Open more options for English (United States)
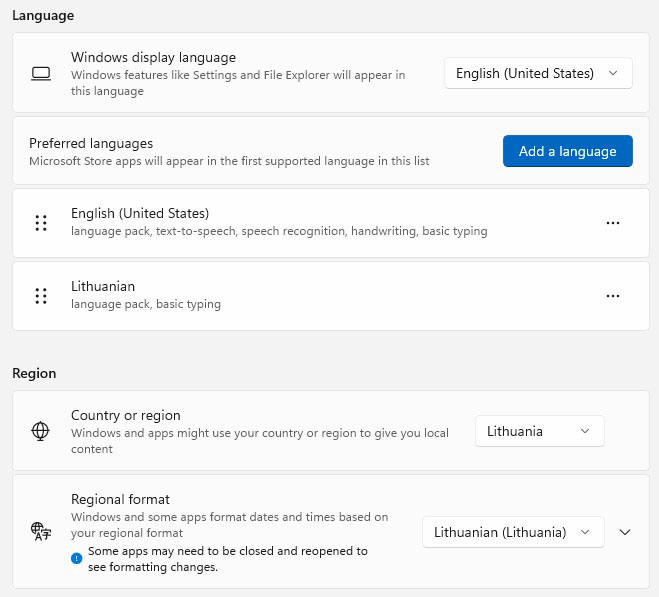659x597 pixels. 613,223
